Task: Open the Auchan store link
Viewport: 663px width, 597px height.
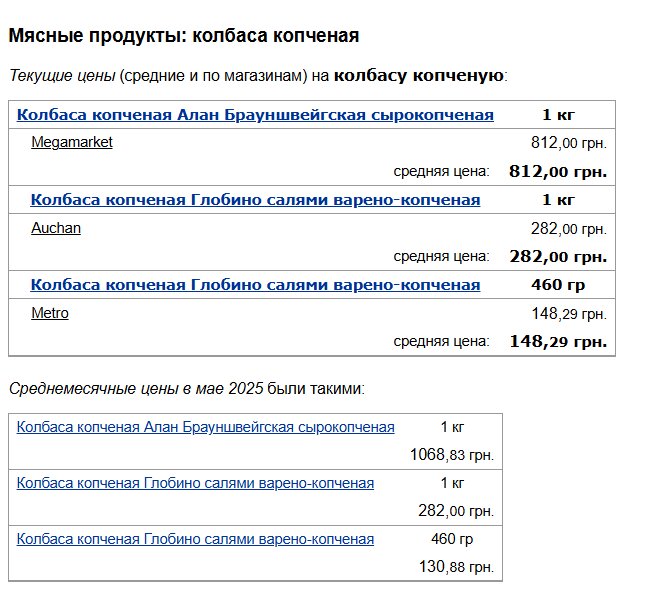Action: click(56, 228)
